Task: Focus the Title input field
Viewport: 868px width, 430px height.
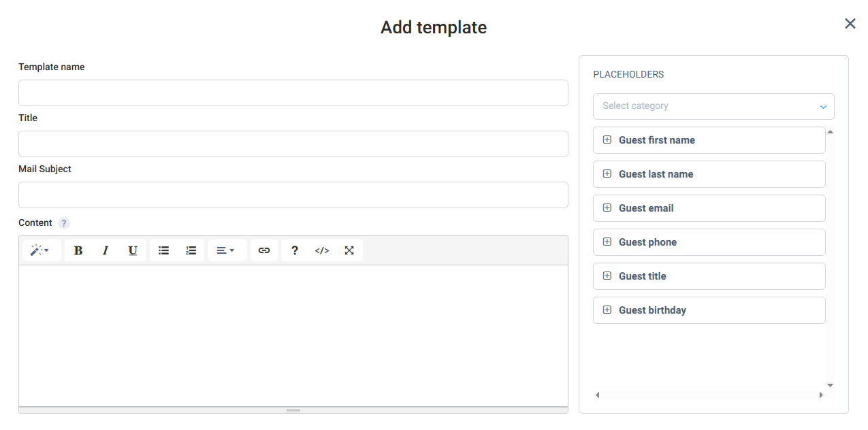Action: [x=293, y=144]
